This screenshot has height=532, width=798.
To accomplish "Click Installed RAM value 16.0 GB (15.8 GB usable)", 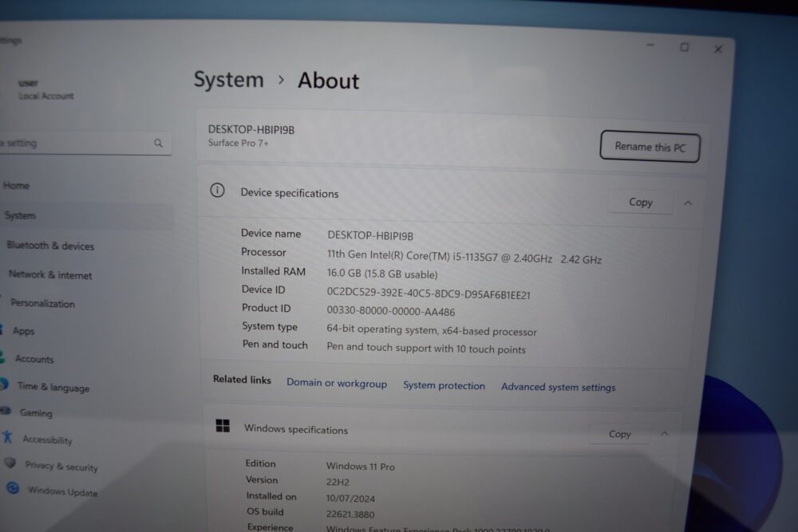I will click(x=381, y=274).
